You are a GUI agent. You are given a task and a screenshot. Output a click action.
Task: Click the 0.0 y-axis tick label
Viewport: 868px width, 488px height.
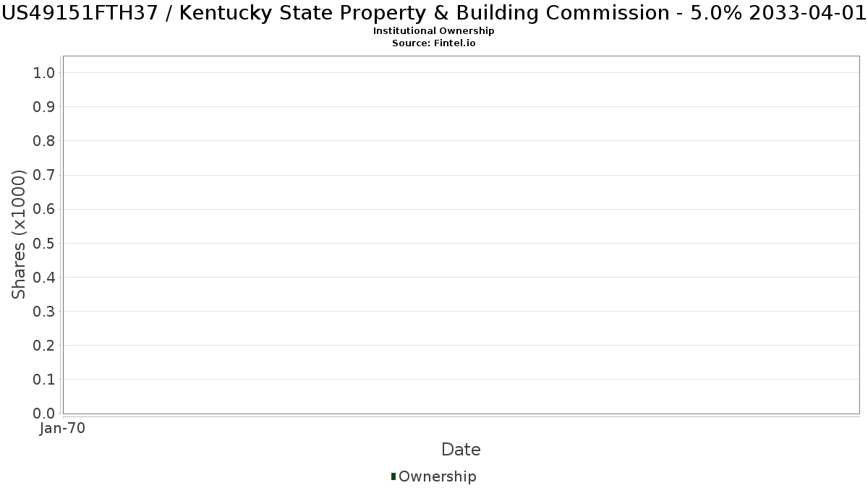pyautogui.click(x=44, y=414)
